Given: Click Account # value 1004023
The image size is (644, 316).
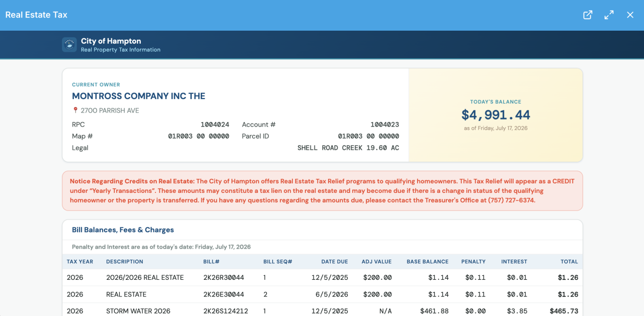Looking at the screenshot, I should (x=384, y=125).
